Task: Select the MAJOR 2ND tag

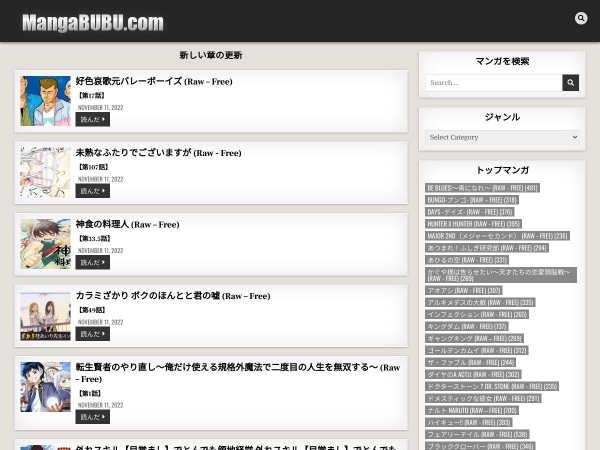Action: point(497,236)
